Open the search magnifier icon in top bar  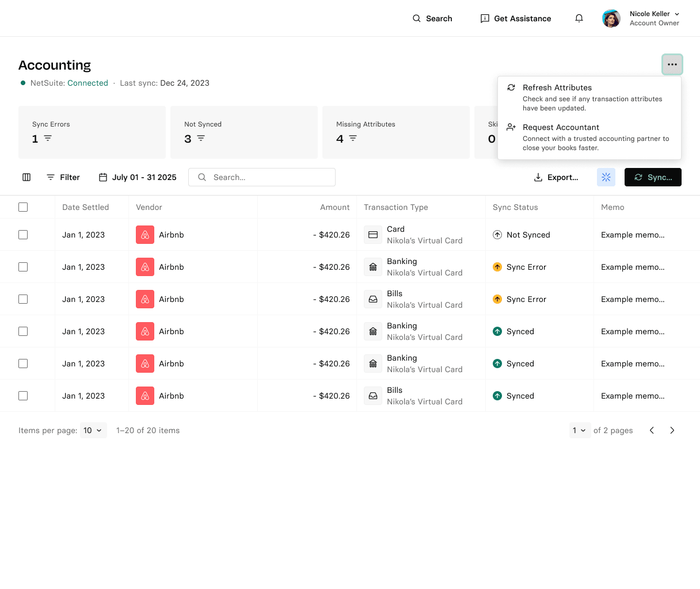pyautogui.click(x=416, y=18)
